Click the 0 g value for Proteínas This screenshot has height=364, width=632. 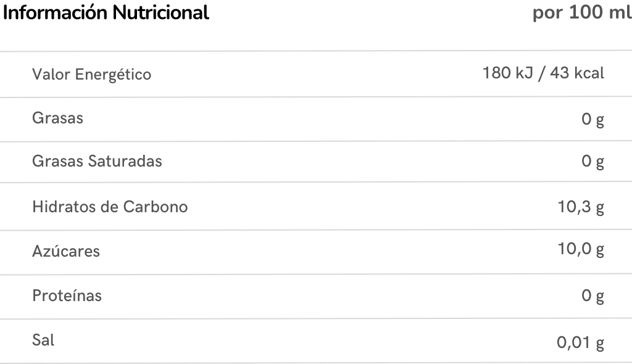[592, 296]
